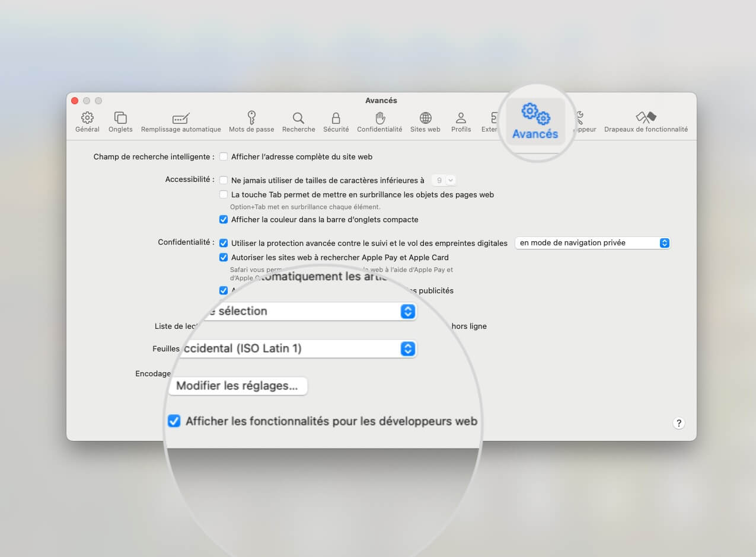756x557 pixels.
Task: Open the 'en mode de navigation privée' dropdown
Action: pyautogui.click(x=592, y=243)
